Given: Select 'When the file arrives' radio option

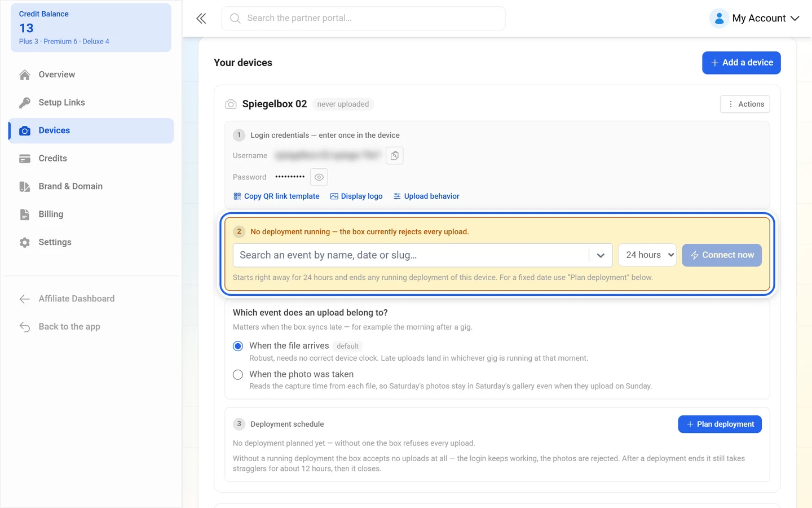Looking at the screenshot, I should 238,346.
